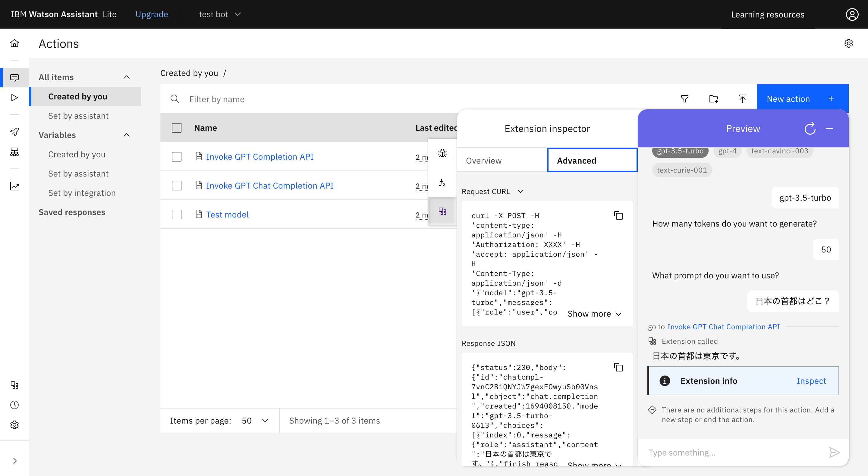Check the Invoke GPT Completion API checkbox

177,157
